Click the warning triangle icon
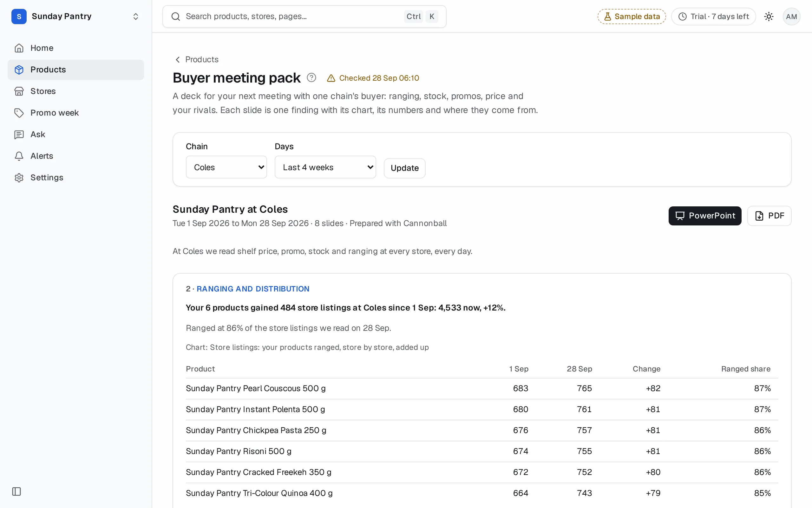The height and width of the screenshot is (508, 812). click(x=331, y=78)
